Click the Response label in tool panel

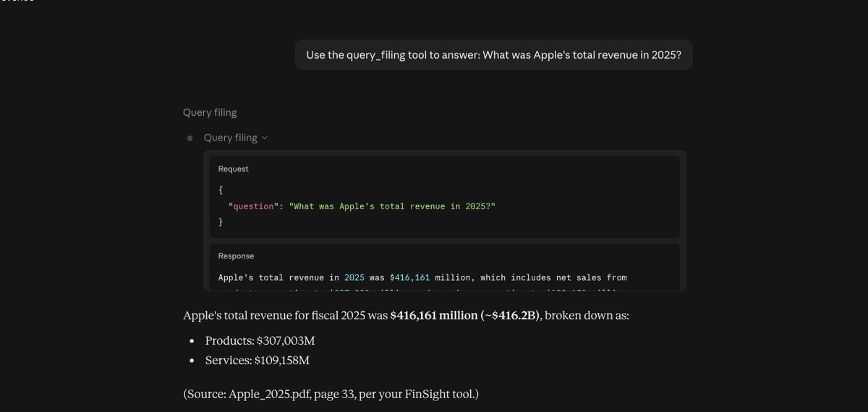click(x=236, y=256)
